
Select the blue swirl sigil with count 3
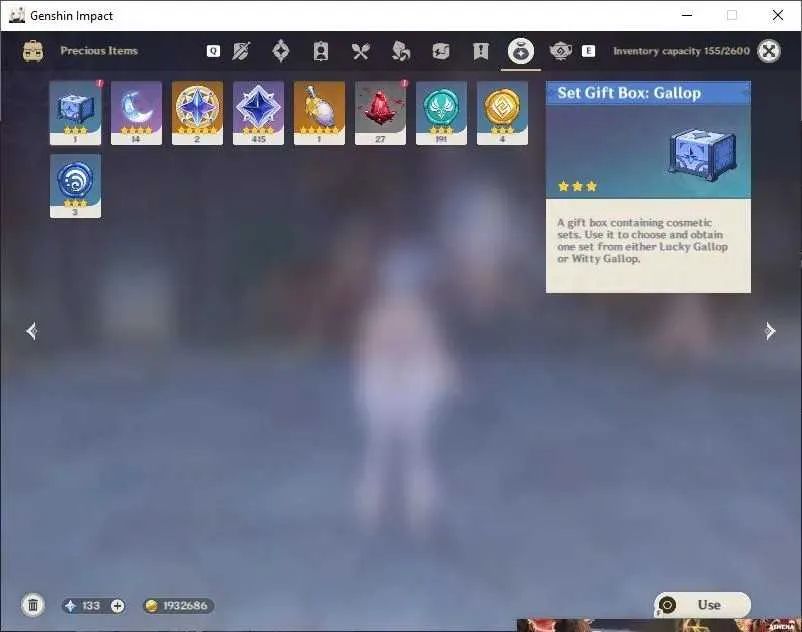[75, 186]
